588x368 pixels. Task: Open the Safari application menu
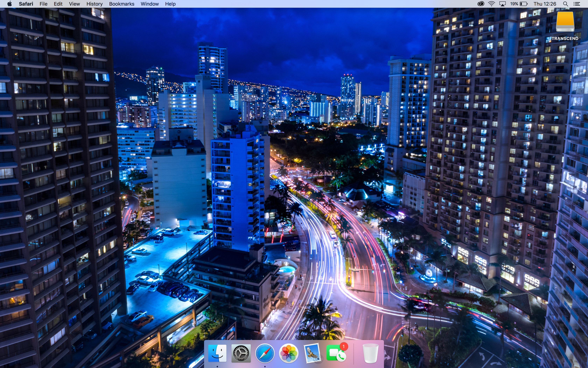[26, 4]
